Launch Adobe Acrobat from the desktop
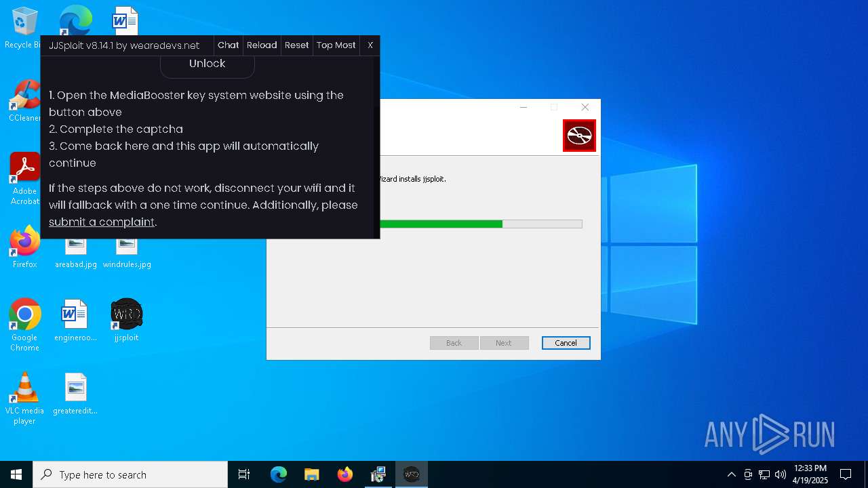This screenshot has width=868, height=488. (x=24, y=179)
